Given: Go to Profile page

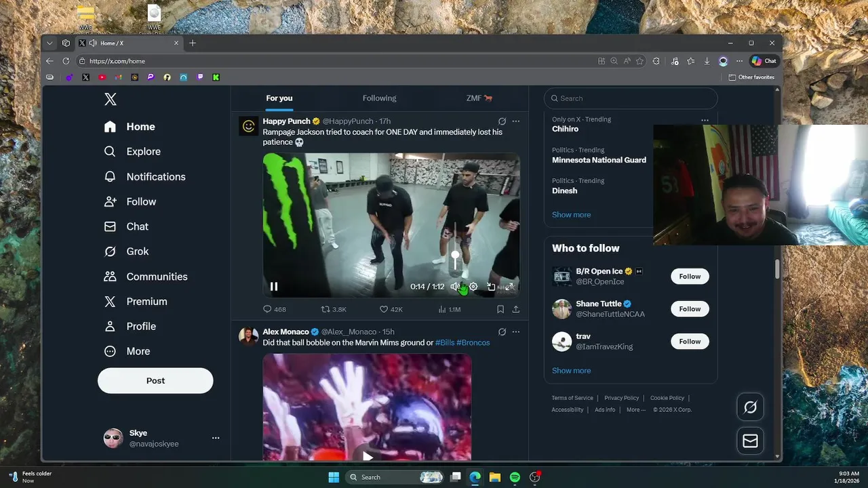Looking at the screenshot, I should [130, 327].
